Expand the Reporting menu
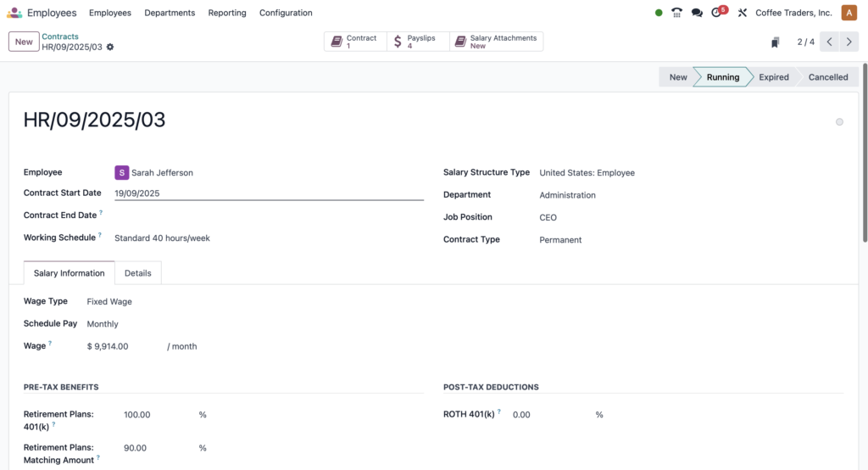 (x=227, y=13)
